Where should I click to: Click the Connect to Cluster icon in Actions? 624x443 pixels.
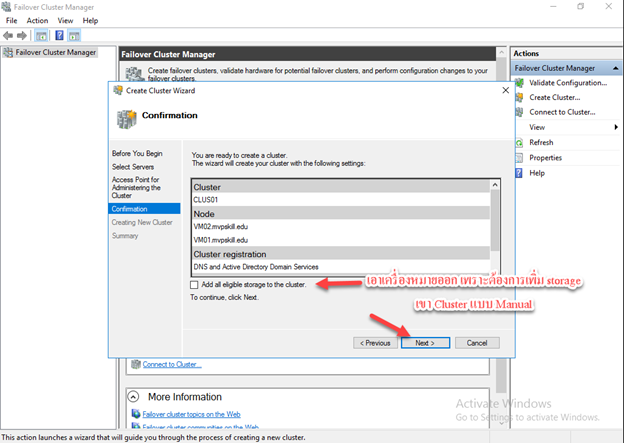tap(519, 112)
